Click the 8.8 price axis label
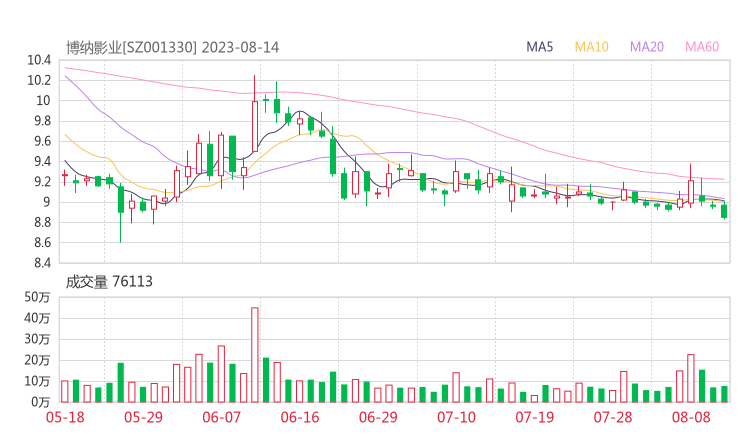 pos(42,222)
